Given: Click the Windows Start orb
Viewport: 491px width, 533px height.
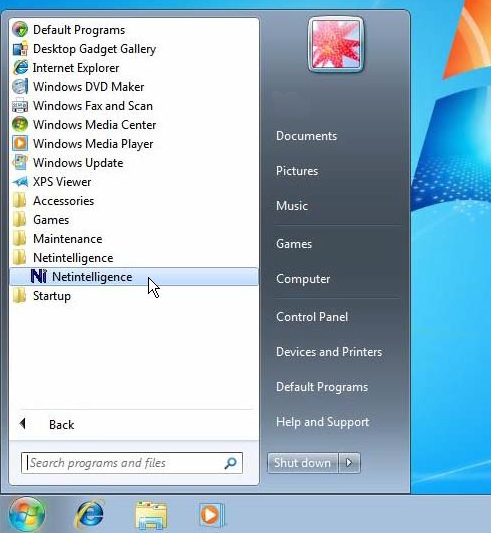Looking at the screenshot, I should coord(27,515).
